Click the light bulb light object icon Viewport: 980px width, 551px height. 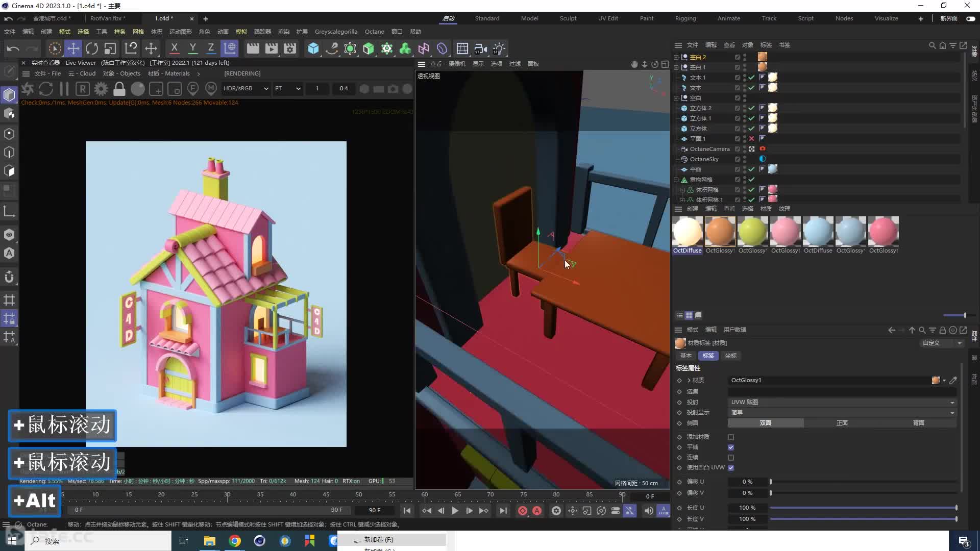(x=499, y=48)
